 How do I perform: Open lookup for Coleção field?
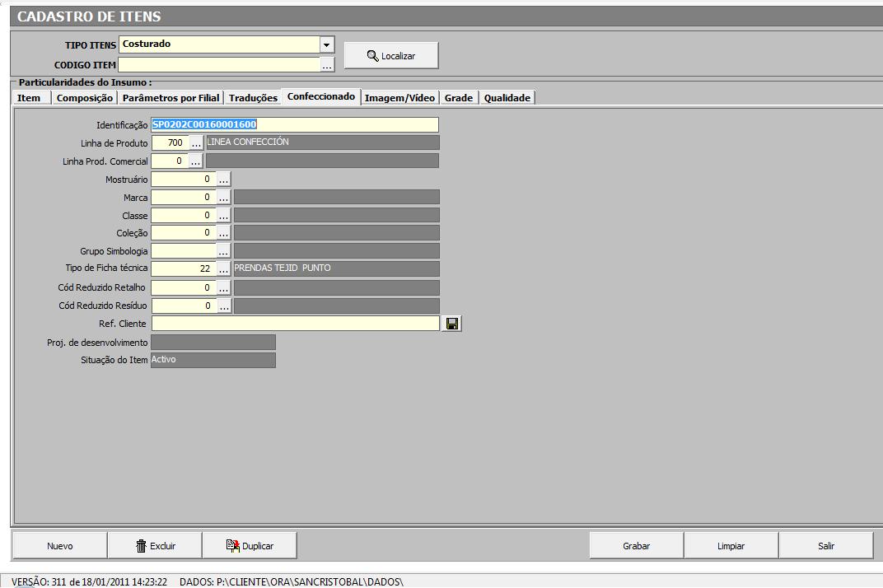223,233
